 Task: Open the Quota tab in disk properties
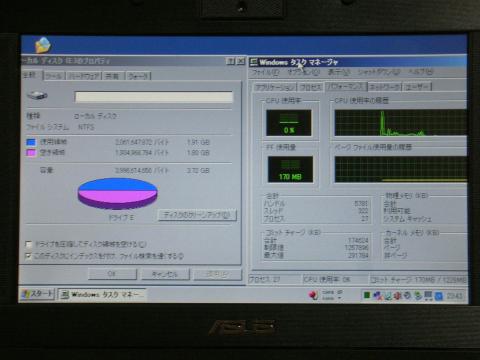[x=138, y=76]
